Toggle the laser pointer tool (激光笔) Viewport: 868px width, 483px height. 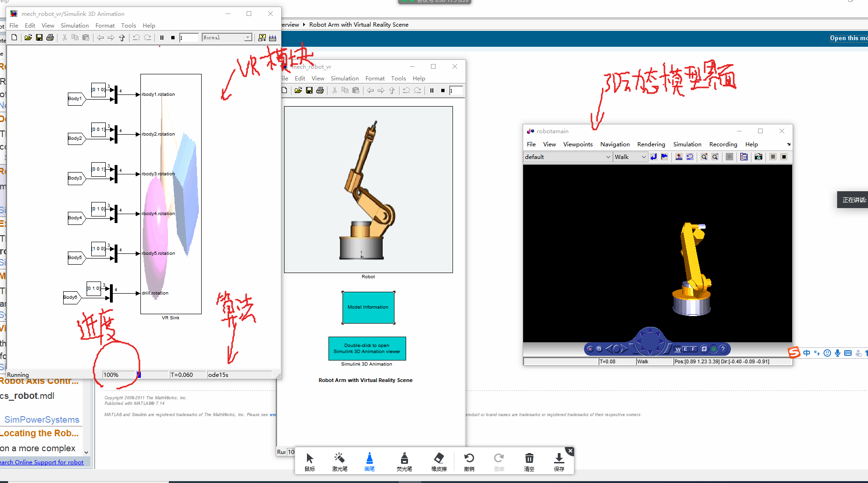[x=339, y=461]
